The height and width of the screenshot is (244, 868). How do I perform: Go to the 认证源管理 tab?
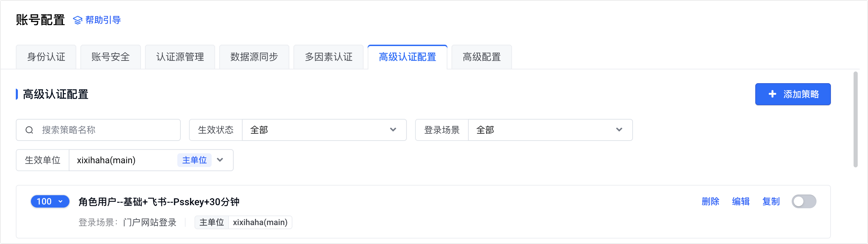point(180,57)
